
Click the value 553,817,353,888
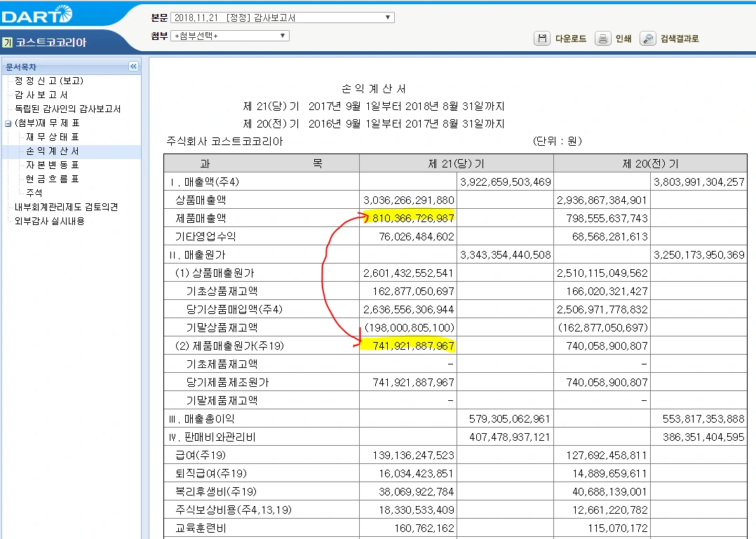(x=703, y=418)
